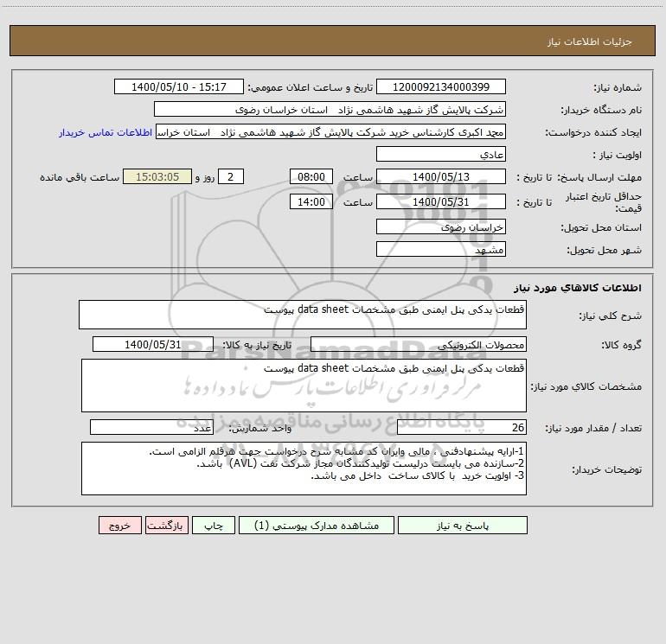
Task: Click the general need description textbox
Action: coord(303,315)
